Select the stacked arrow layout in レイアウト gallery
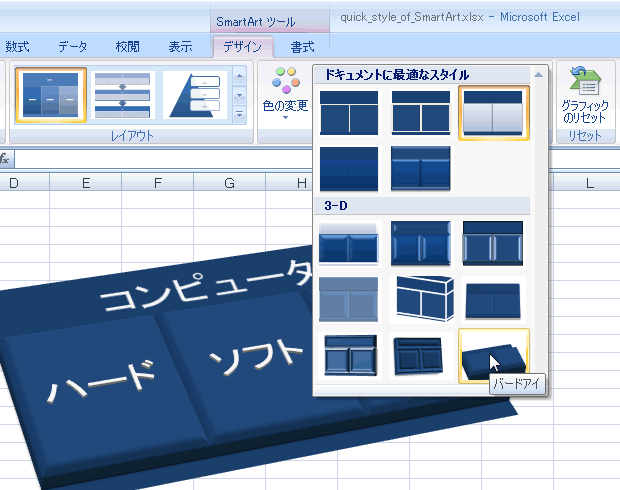This screenshot has height=490, width=620. pyautogui.click(x=122, y=96)
